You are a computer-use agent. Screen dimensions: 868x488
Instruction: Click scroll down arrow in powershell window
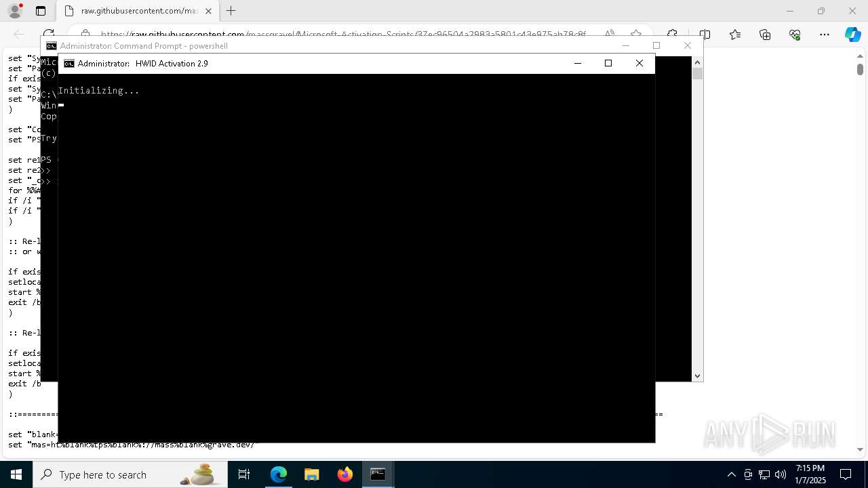click(x=697, y=375)
